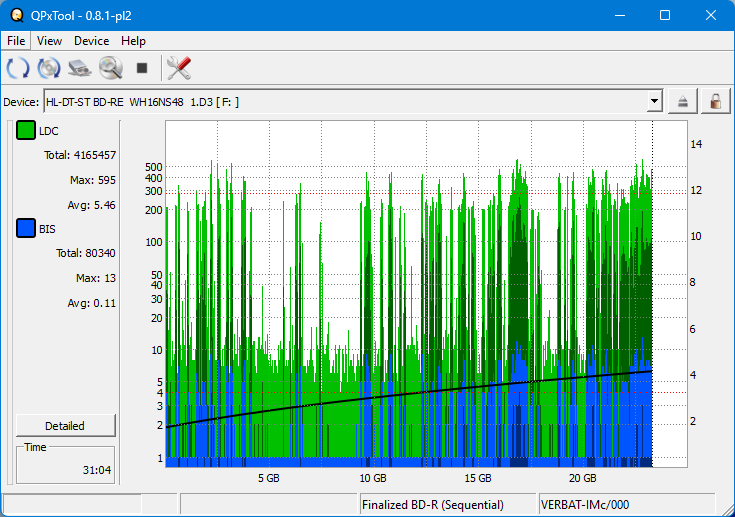Screen dimensions: 735x517
Task: Click the LDC legend label
Action: (49, 131)
